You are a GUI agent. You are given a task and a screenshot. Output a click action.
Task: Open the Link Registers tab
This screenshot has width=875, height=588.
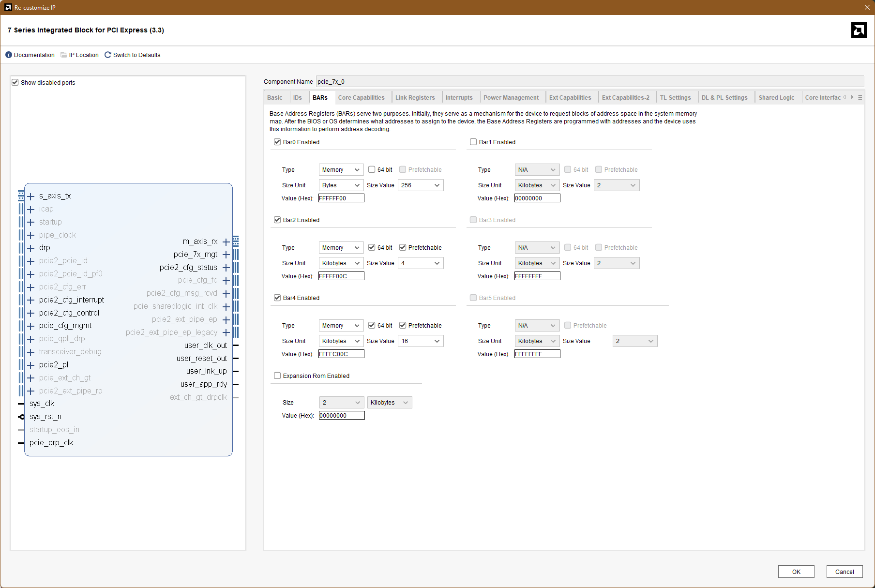[x=415, y=98]
